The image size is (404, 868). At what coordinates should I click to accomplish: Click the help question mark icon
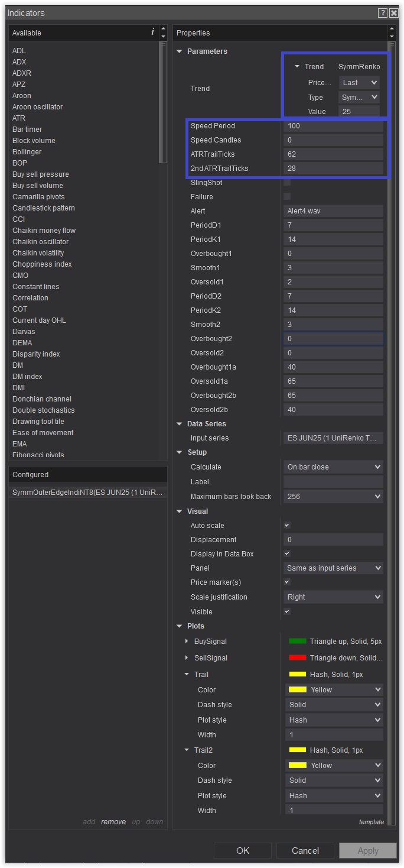pos(383,13)
